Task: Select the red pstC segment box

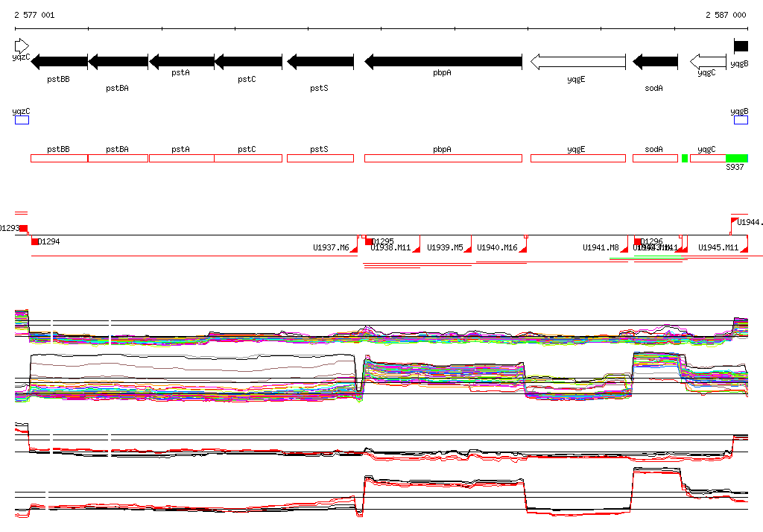Action: point(248,158)
